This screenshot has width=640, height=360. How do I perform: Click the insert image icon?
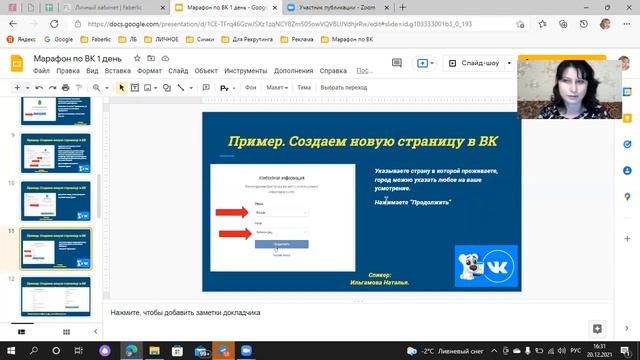(x=148, y=88)
